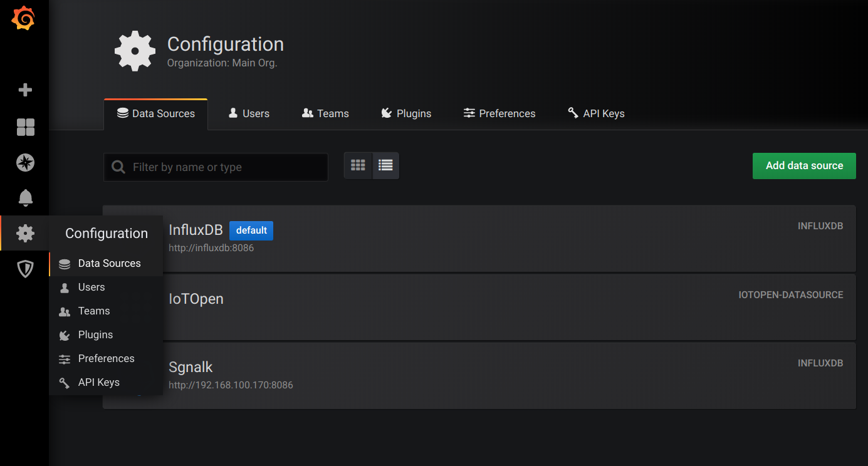Switch to grid view of data sources
Image resolution: width=868 pixels, height=466 pixels.
(358, 166)
